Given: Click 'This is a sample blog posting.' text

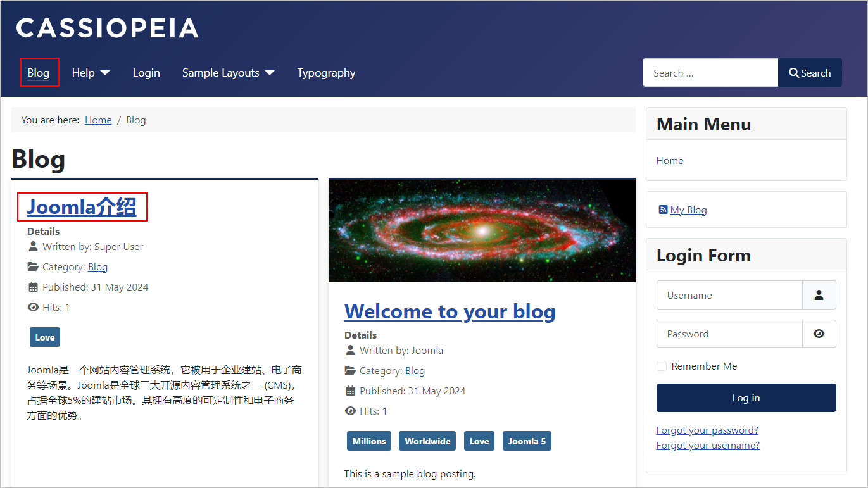Looking at the screenshot, I should (x=410, y=473).
